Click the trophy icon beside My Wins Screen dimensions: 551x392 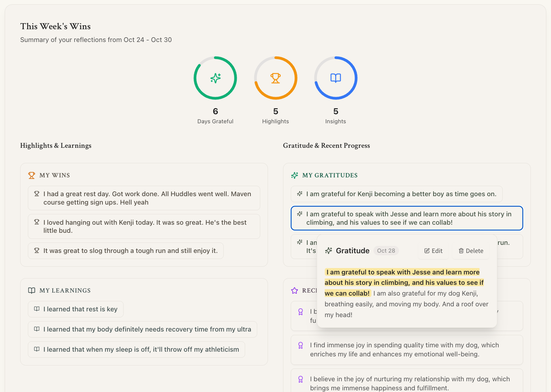[32, 175]
